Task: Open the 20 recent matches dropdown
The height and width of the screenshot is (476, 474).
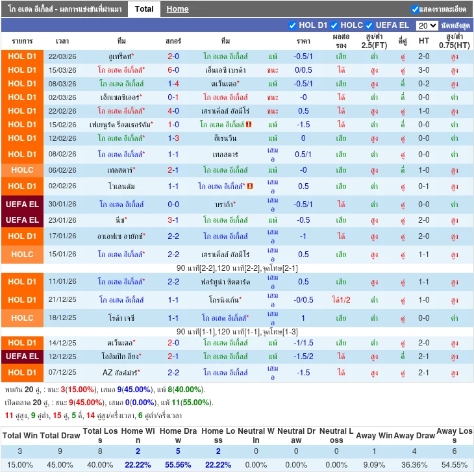Action: click(x=427, y=25)
